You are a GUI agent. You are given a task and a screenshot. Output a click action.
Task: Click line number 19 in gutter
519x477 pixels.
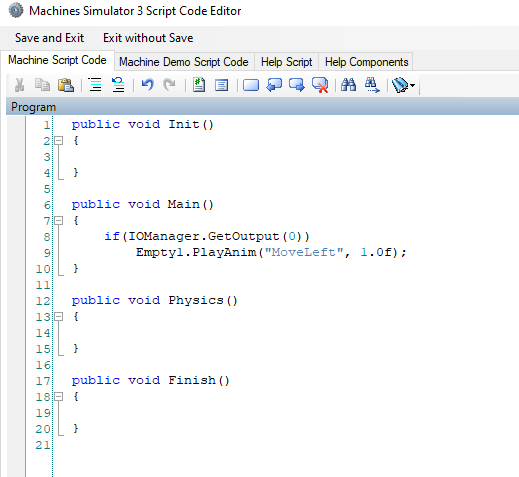point(43,413)
